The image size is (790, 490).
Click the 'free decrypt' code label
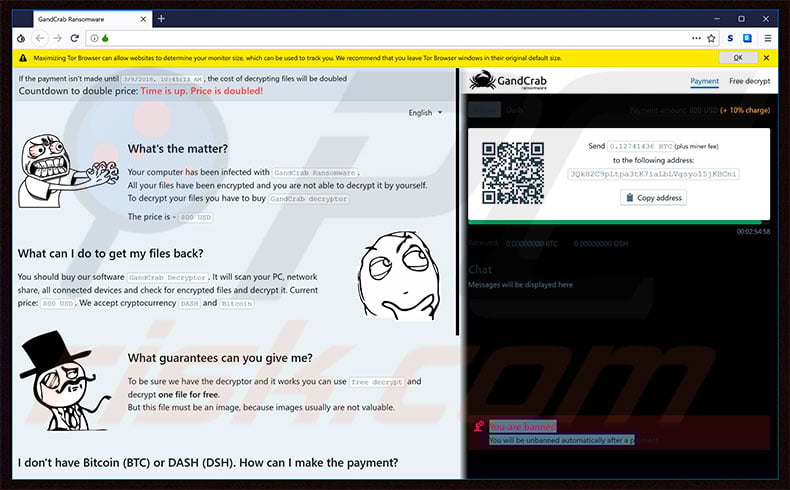tap(377, 382)
